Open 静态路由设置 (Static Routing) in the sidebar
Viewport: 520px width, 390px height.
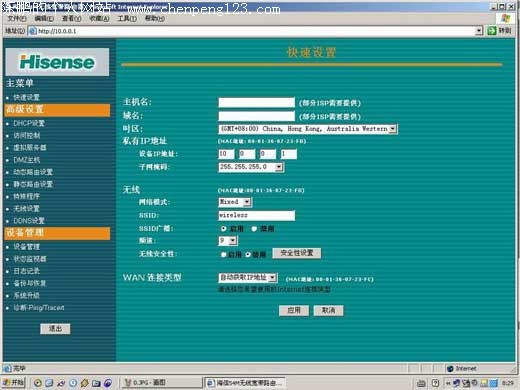(33, 184)
